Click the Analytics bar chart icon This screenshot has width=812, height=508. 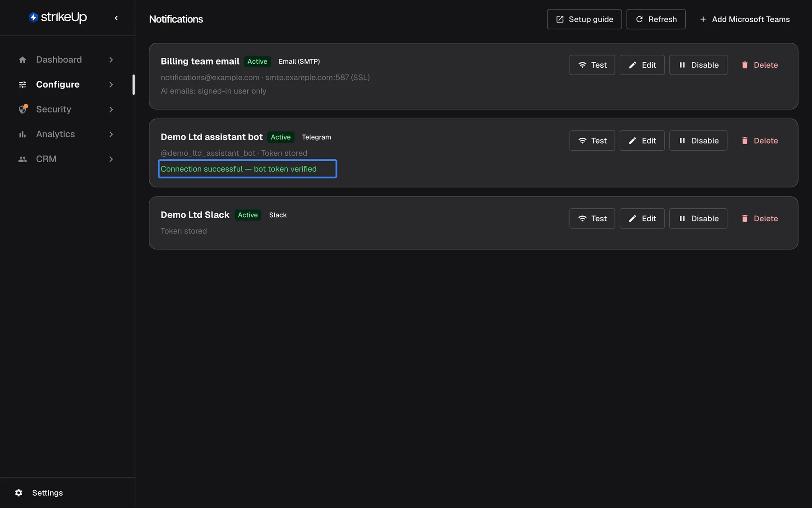click(x=23, y=134)
